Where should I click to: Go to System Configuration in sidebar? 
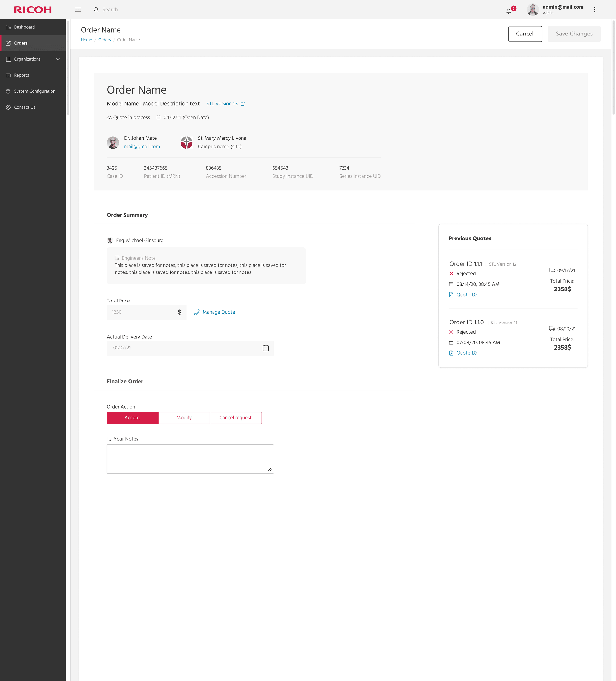tap(34, 91)
